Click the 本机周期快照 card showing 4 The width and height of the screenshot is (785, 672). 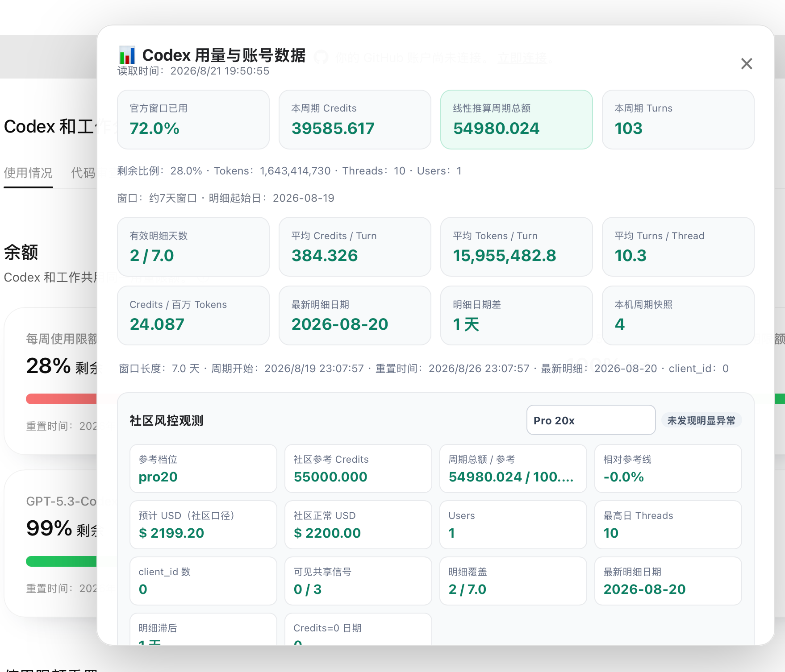click(678, 315)
